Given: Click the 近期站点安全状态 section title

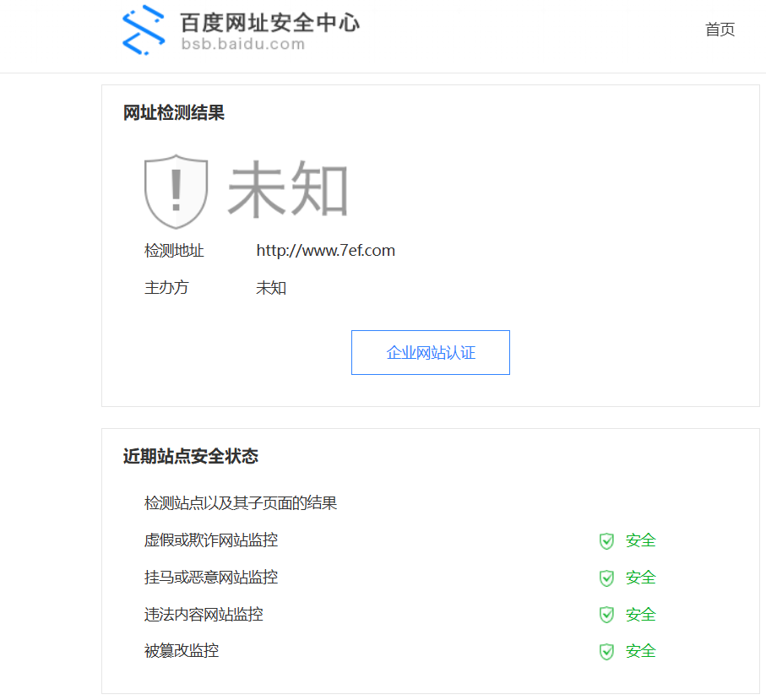Looking at the screenshot, I should pos(190,457).
